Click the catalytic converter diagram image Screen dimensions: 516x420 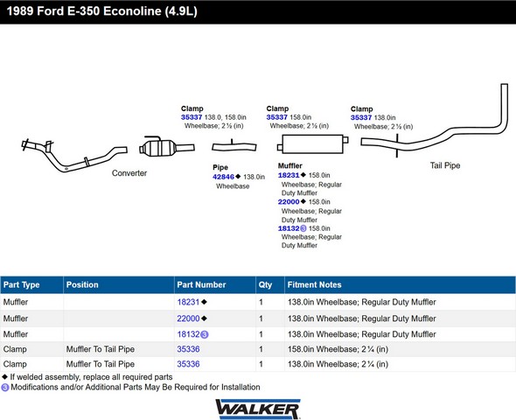pos(167,146)
